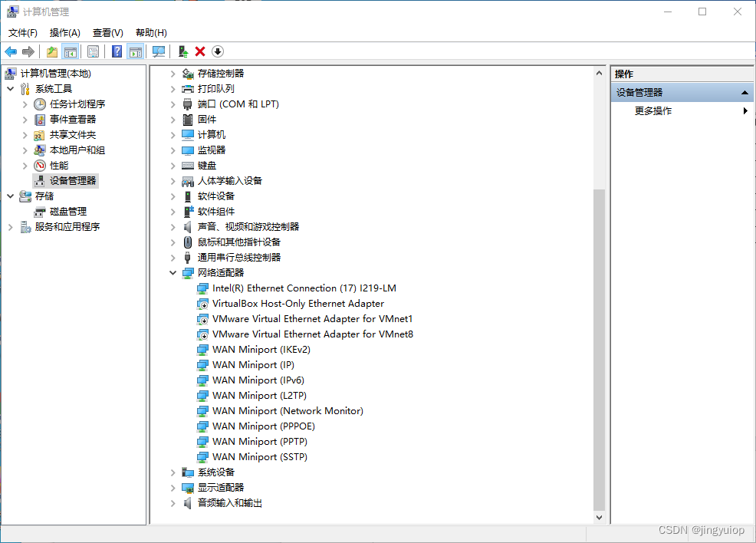Select VMware Virtual Ethernet Adapter for VMnet1
Viewport: 756px width, 543px height.
click(312, 319)
